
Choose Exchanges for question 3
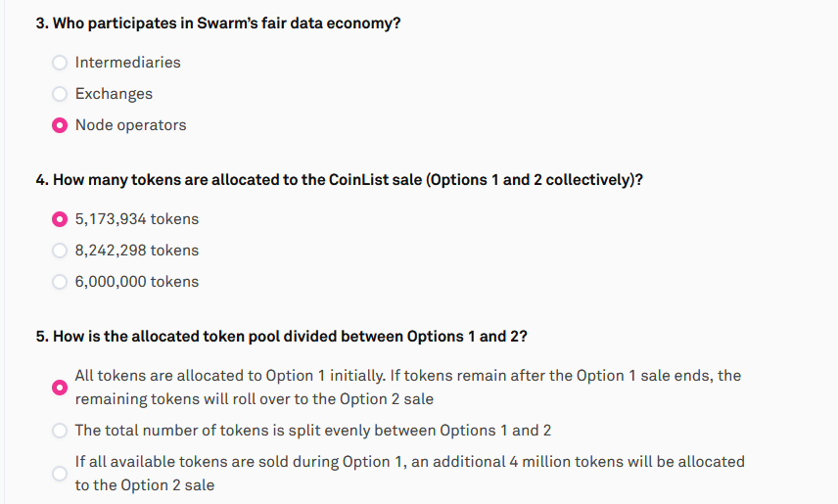[x=60, y=94]
